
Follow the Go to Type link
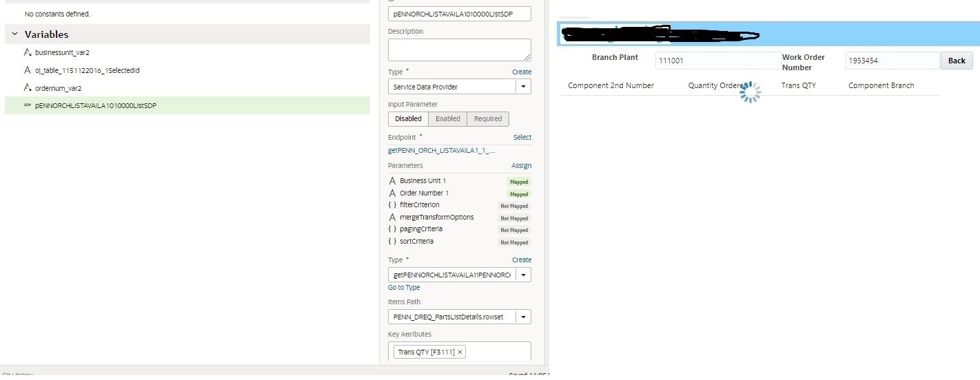tap(404, 288)
